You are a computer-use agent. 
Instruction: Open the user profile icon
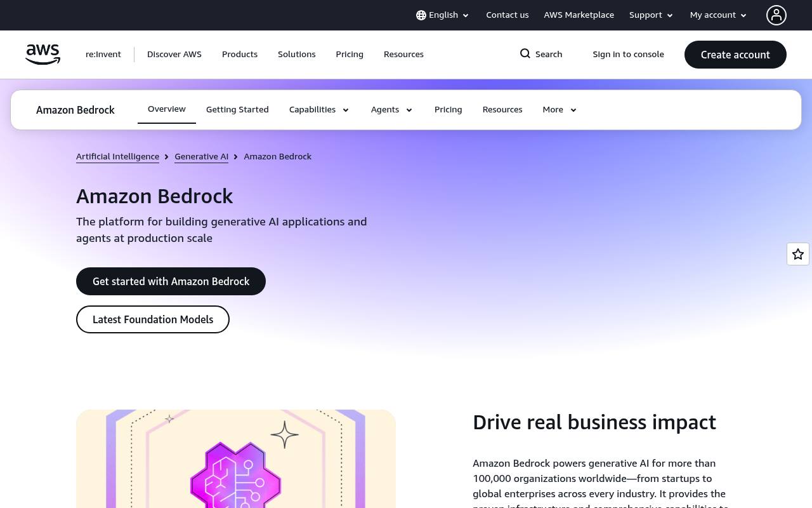click(776, 15)
